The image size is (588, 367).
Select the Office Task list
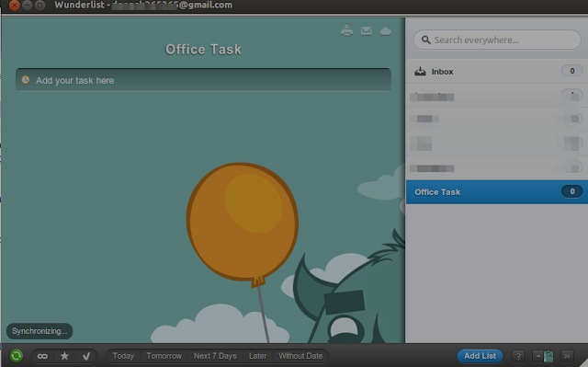point(496,191)
